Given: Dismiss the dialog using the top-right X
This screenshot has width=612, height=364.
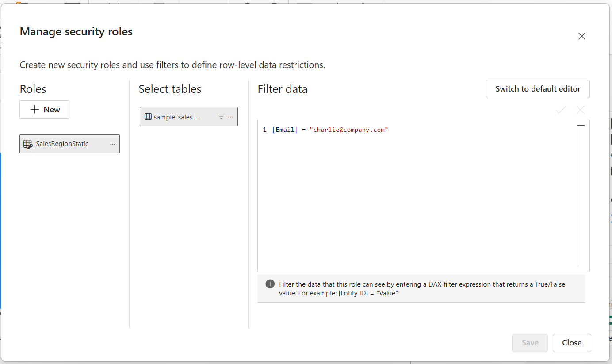Looking at the screenshot, I should 581,36.
